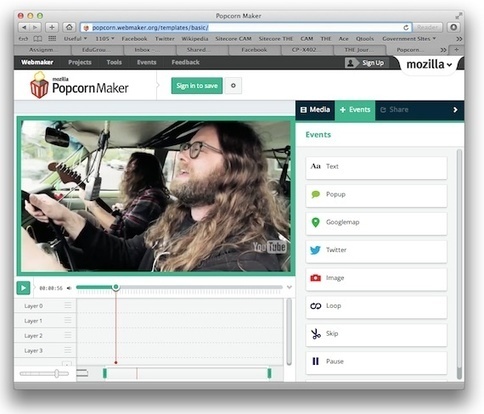The image size is (484, 414).
Task: Open the Feedback nav item
Action: (185, 62)
